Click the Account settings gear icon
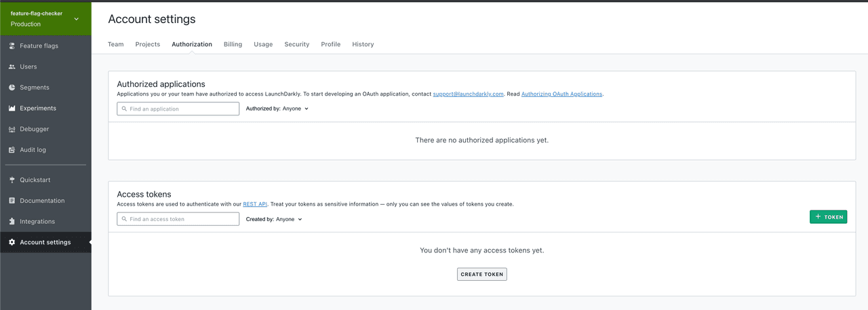This screenshot has height=310, width=868. click(12, 242)
